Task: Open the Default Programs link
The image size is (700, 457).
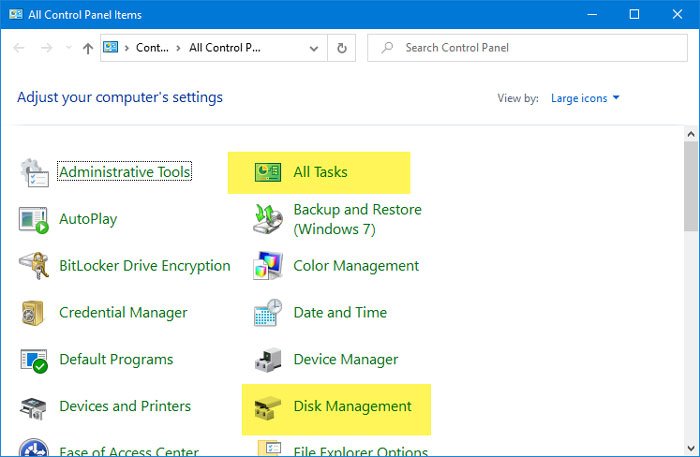Action: click(116, 360)
